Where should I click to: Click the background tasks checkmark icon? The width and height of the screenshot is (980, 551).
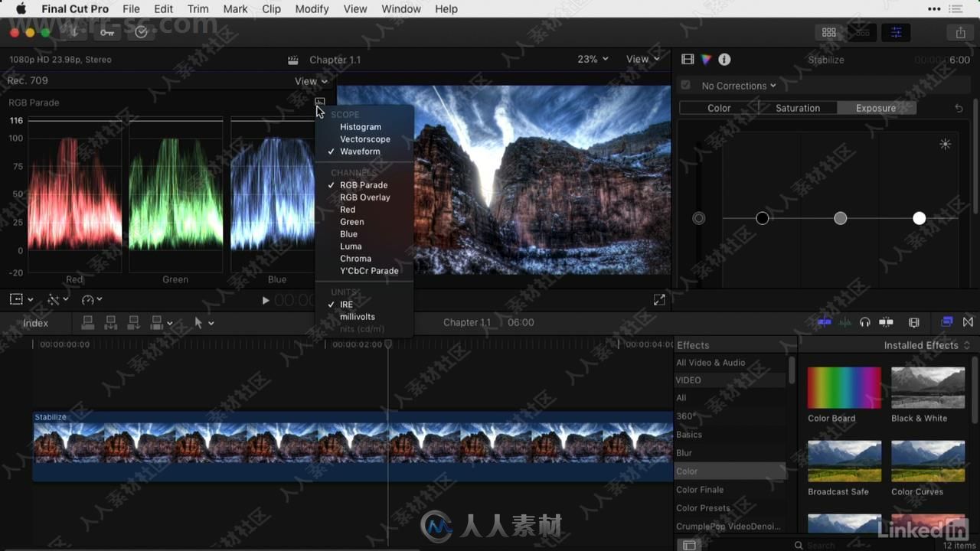tap(141, 32)
